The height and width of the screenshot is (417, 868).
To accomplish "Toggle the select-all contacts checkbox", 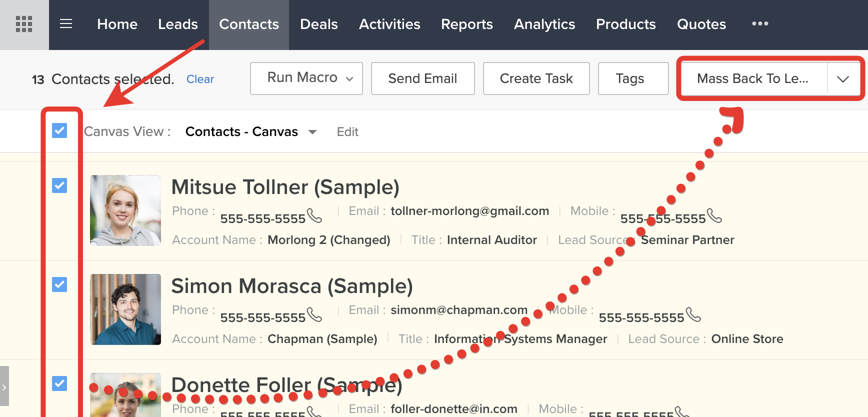I will pyautogui.click(x=59, y=131).
